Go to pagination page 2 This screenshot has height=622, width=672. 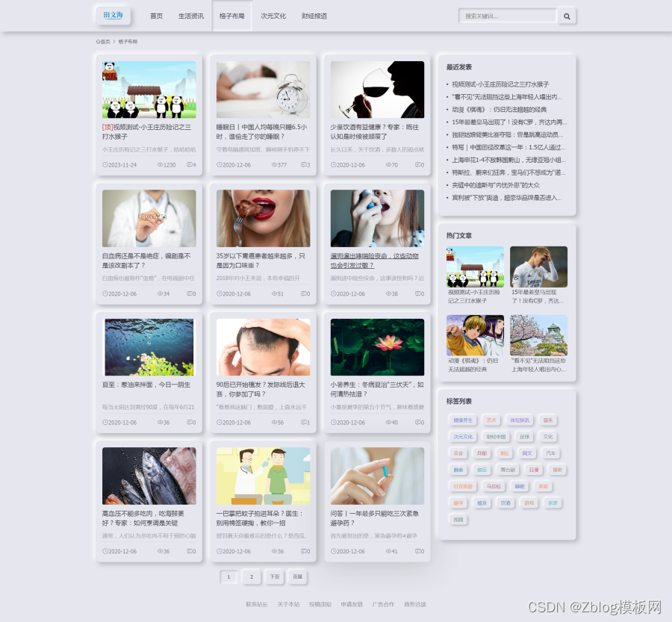[252, 576]
